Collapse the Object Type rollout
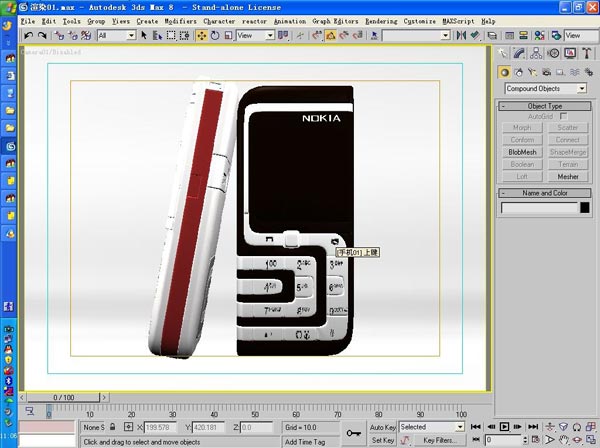 545,106
